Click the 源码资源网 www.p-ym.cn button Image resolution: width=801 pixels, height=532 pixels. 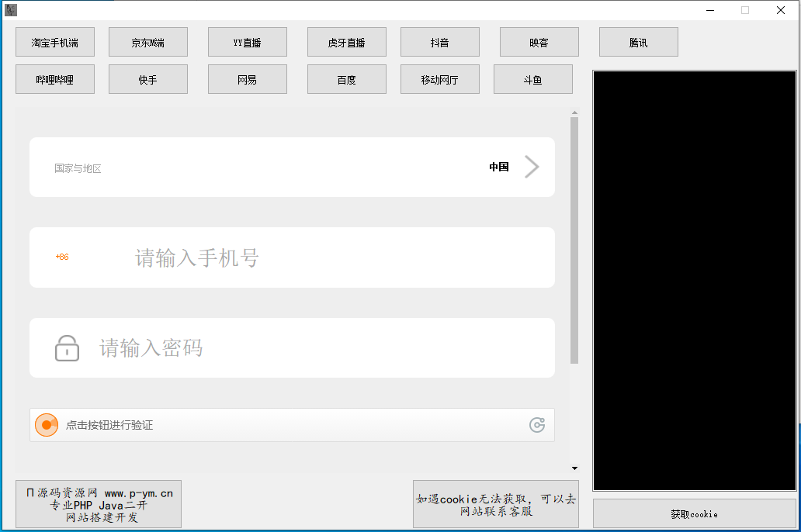point(99,504)
